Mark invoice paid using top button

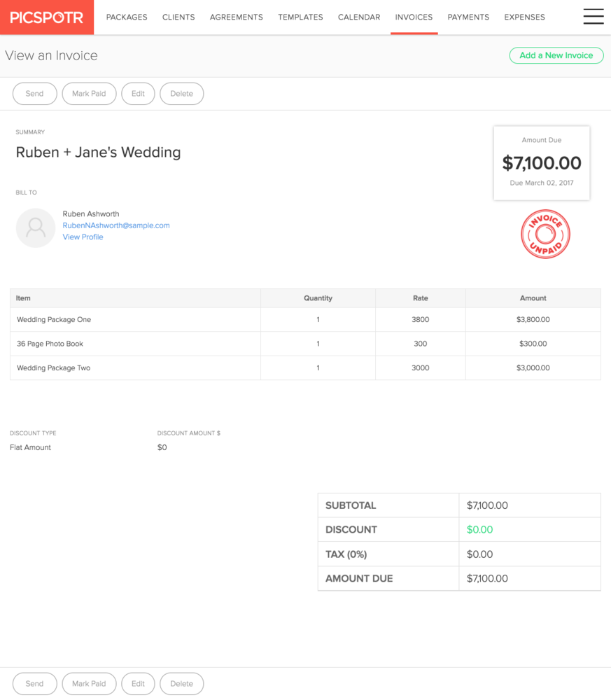click(x=90, y=94)
